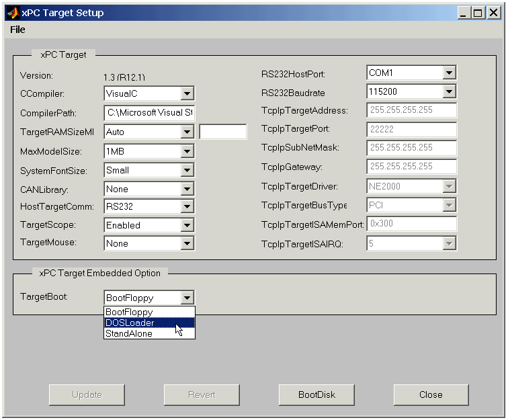The height and width of the screenshot is (420, 510).
Task: Minimize the xPC Target Setup window
Action: click(464, 13)
